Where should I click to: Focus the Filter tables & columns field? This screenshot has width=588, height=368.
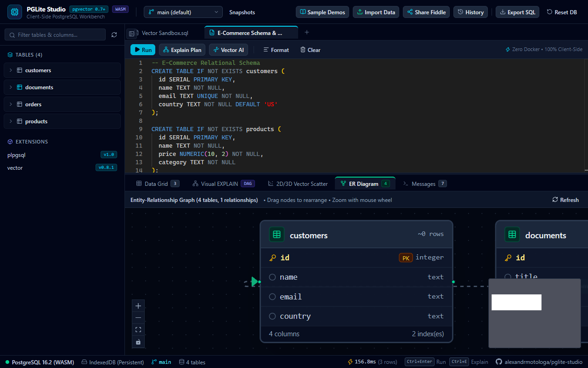[55, 34]
